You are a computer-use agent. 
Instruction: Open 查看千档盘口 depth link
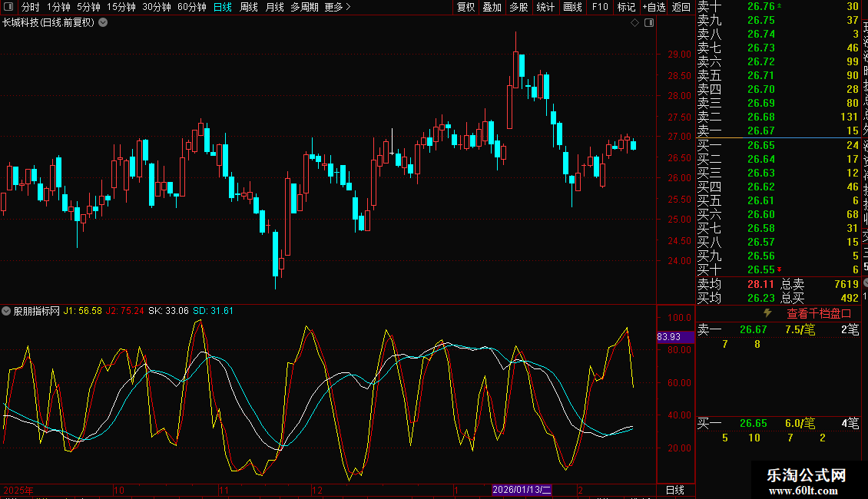point(819,314)
